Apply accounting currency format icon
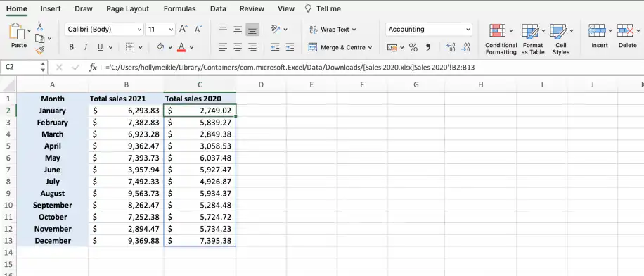644x276 pixels. 392,48
